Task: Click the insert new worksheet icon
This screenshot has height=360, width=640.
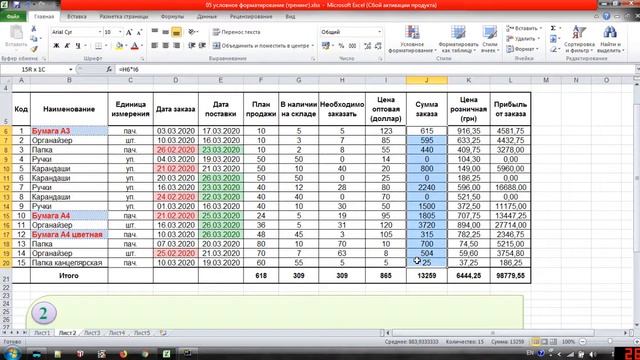Action: tap(163, 333)
